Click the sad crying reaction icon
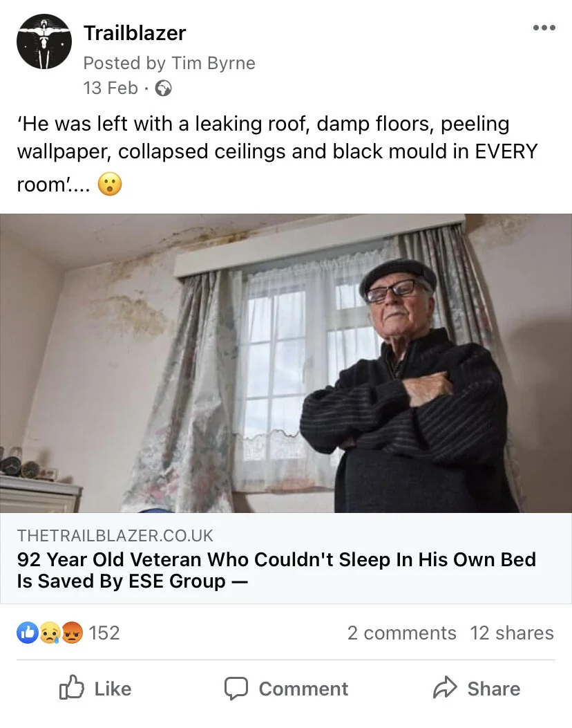Screen dimensions: 572x728 tap(50, 633)
